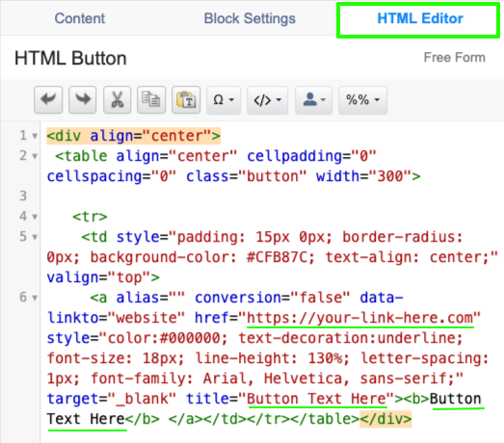Click the <tr> tag on line 4
This screenshot has height=443, width=504.
coord(90,217)
